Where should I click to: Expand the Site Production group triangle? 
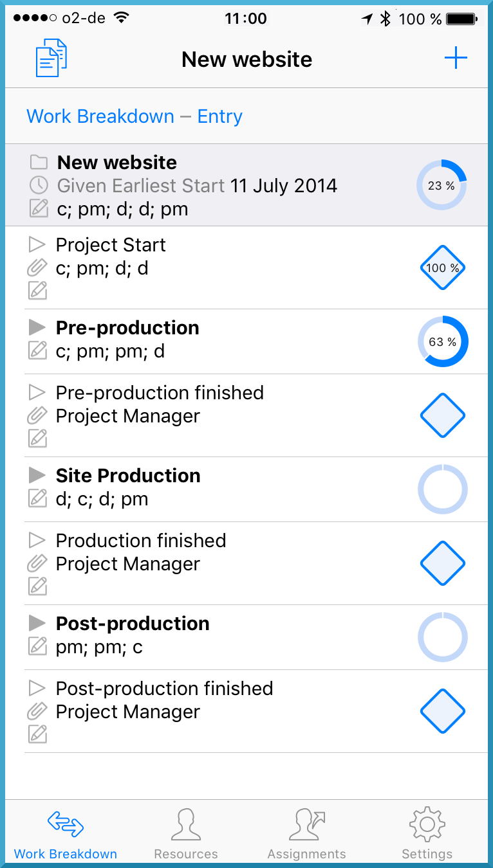click(x=37, y=475)
